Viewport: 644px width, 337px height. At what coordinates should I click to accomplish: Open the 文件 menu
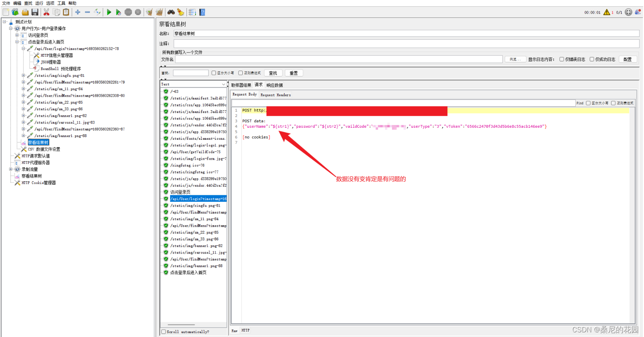point(6,3)
